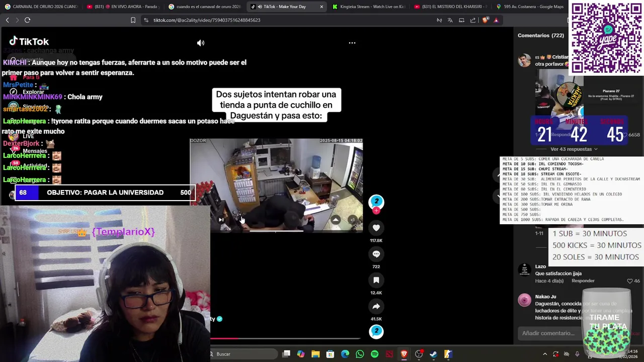The height and width of the screenshot is (362, 644).
Task: Open Copilot from the taskbar
Action: [301, 354]
